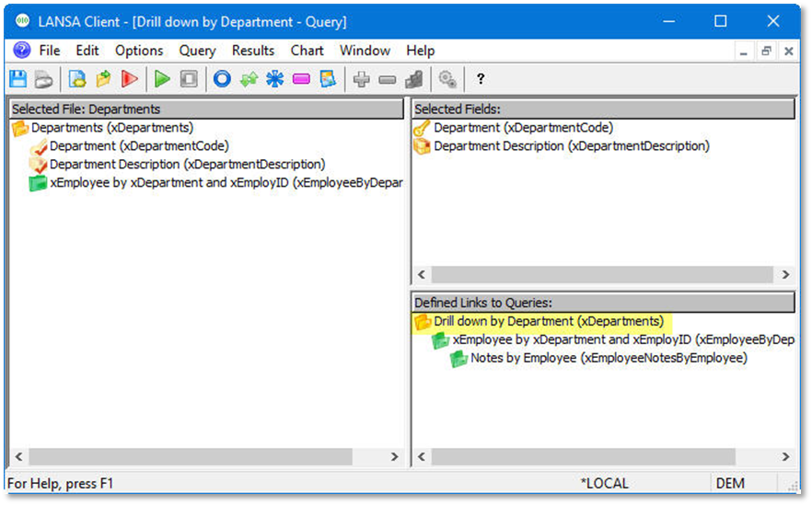Click the LANSA logo in title bar
812x505 pixels.
click(22, 21)
